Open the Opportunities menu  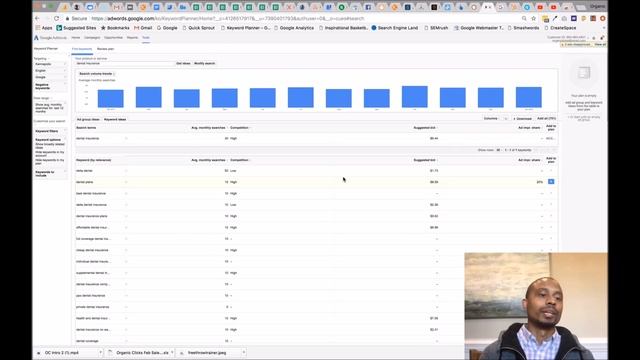click(x=113, y=38)
